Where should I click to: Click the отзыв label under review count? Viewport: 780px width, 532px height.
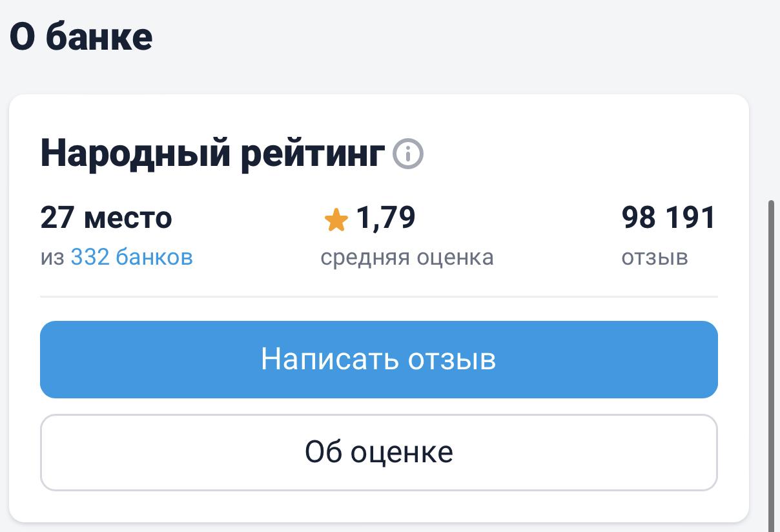coord(655,257)
